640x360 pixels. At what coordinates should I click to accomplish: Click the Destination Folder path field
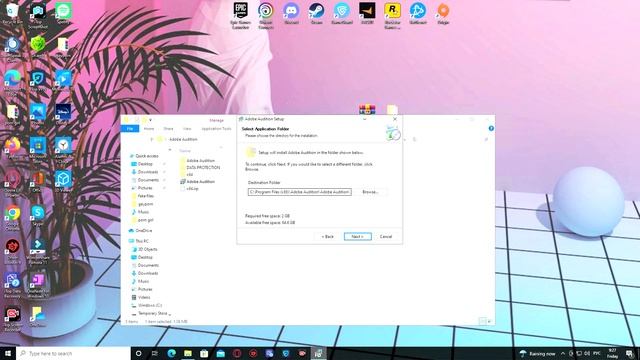(300, 192)
